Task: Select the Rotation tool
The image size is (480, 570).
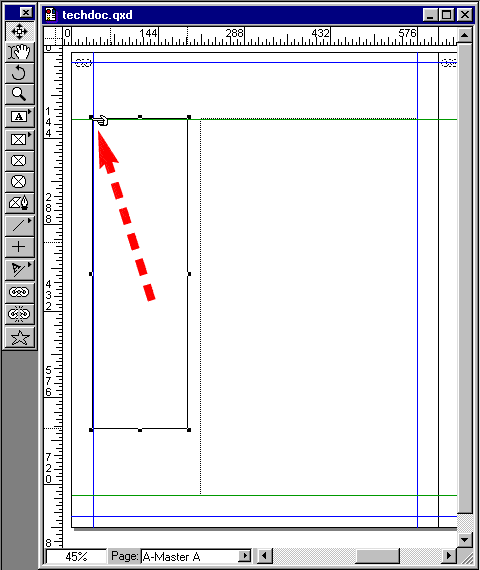Action: [x=20, y=73]
